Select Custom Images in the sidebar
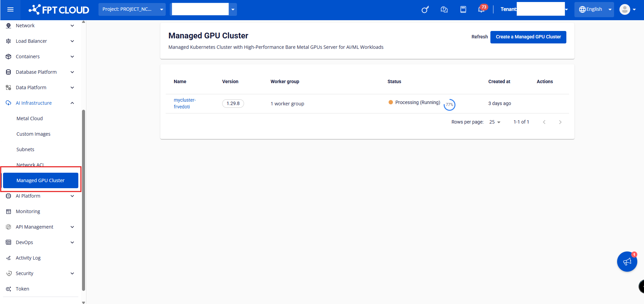 click(x=33, y=134)
